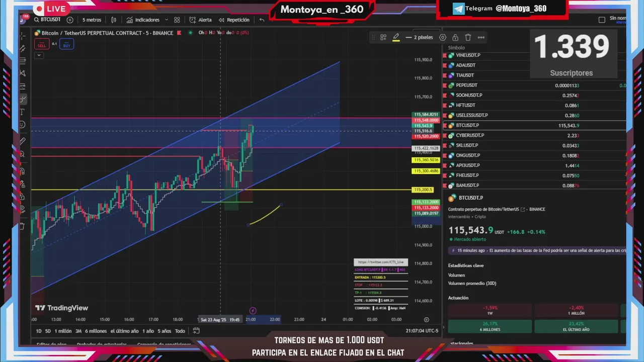Select PEPEUSDT in the watchlist
Viewport: 644px width, 362px height.
point(534,85)
